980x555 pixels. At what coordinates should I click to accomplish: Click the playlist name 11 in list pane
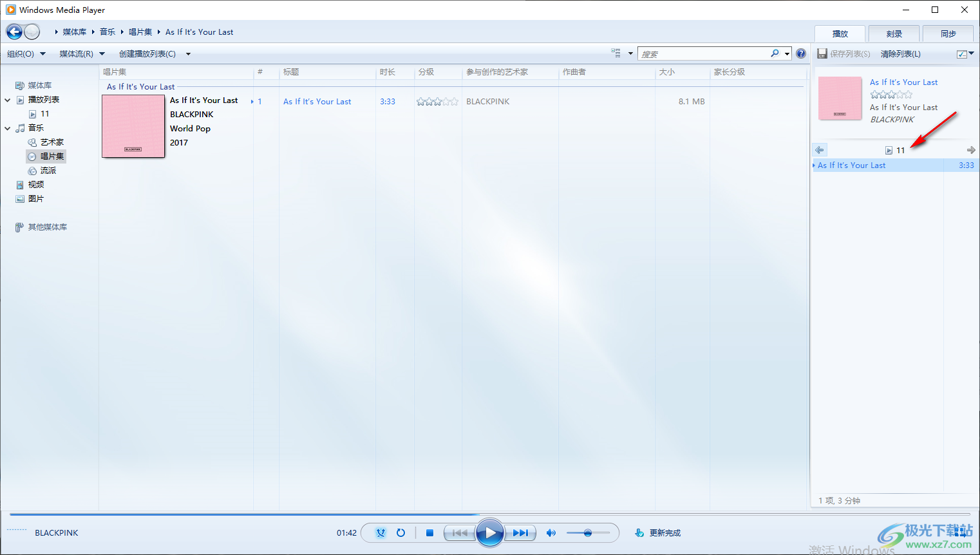tap(900, 150)
